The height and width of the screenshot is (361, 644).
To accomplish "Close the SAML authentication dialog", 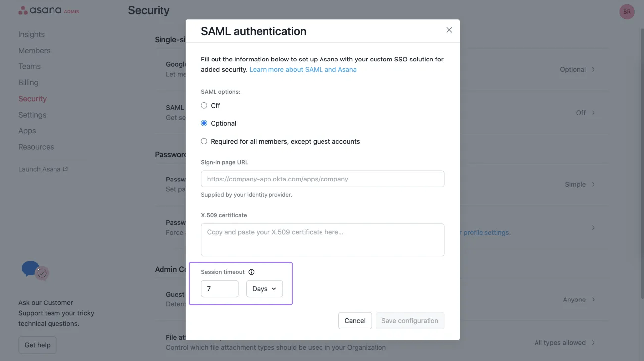I will (x=449, y=30).
